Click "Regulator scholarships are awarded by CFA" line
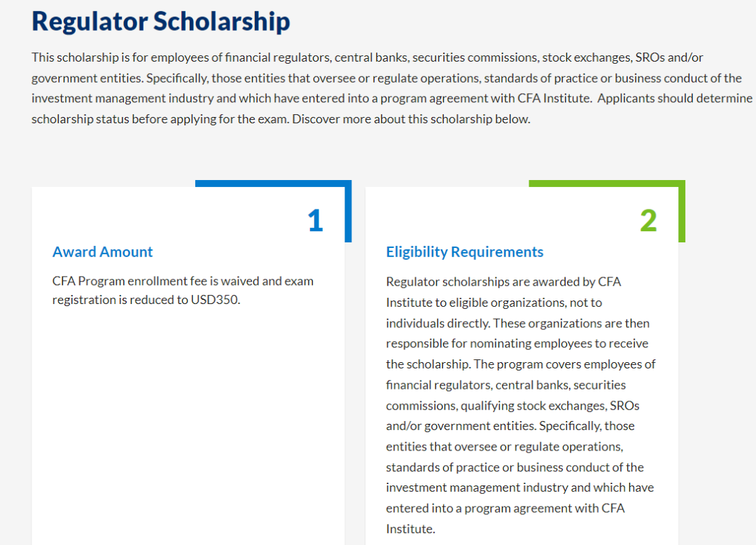The image size is (756, 545). 503,282
